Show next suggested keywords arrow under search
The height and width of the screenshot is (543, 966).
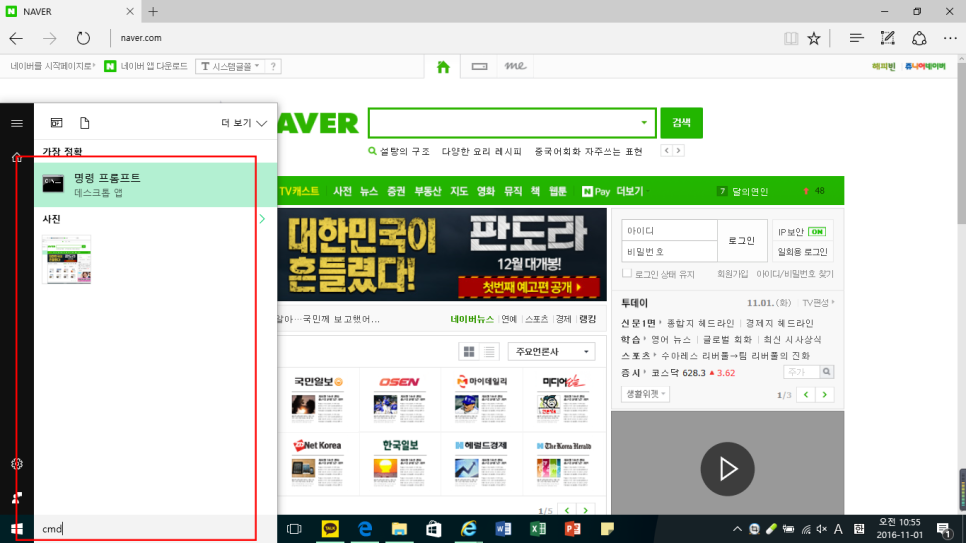[x=678, y=150]
